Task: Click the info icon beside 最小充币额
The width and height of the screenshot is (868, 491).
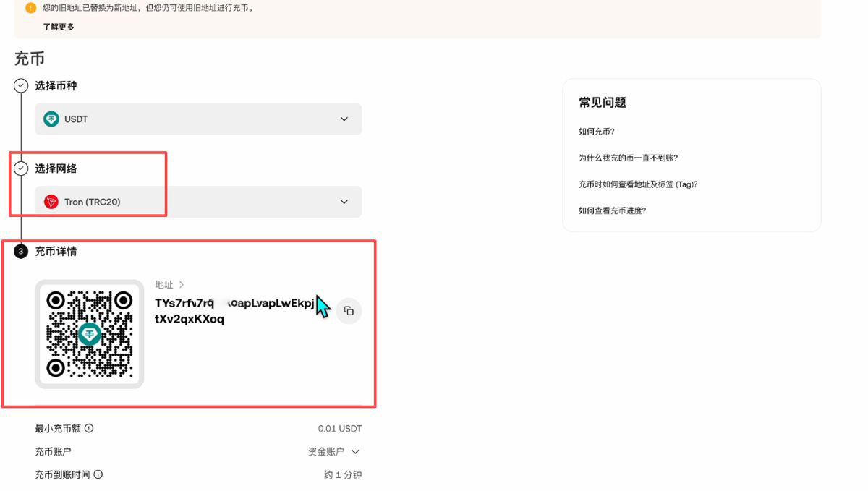Action: (90, 428)
